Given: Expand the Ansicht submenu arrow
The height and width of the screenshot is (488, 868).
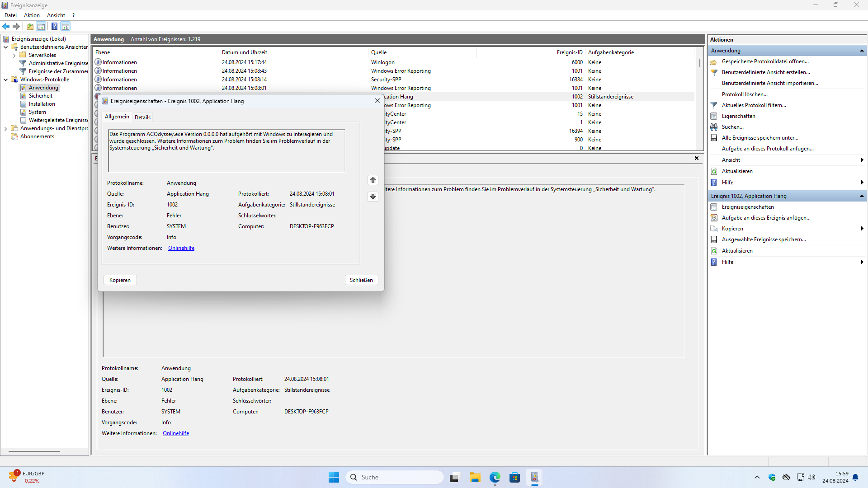Looking at the screenshot, I should [x=862, y=160].
